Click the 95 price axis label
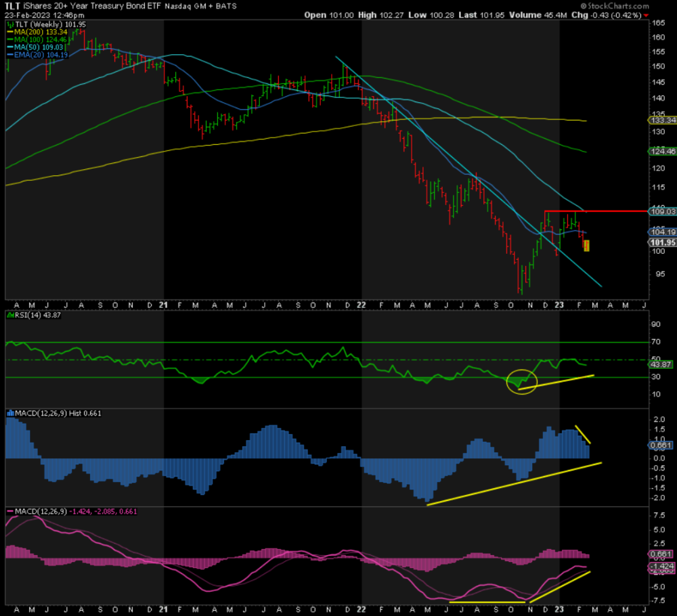 [x=659, y=273]
